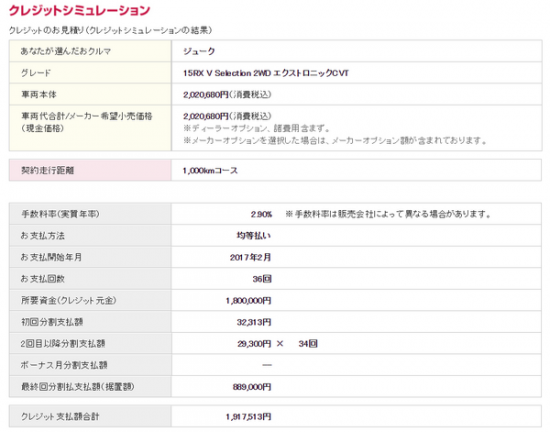
Task: Select the 所要資金(クレジット元金) label
Action: click(69, 301)
